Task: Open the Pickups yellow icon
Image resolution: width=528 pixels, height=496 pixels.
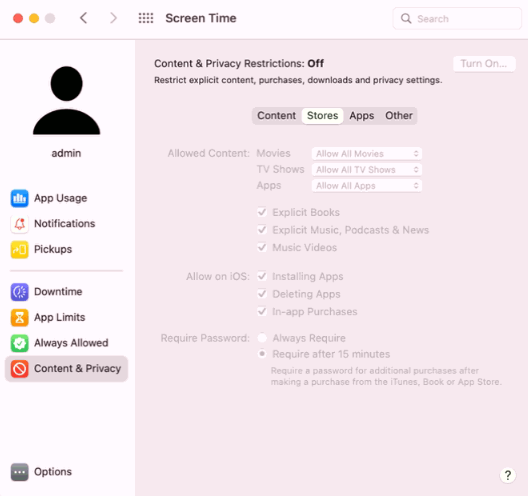Action: point(20,250)
